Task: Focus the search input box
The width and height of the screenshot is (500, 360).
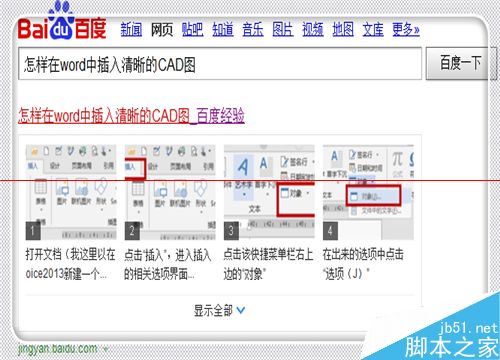Action: pyautogui.click(x=220, y=64)
